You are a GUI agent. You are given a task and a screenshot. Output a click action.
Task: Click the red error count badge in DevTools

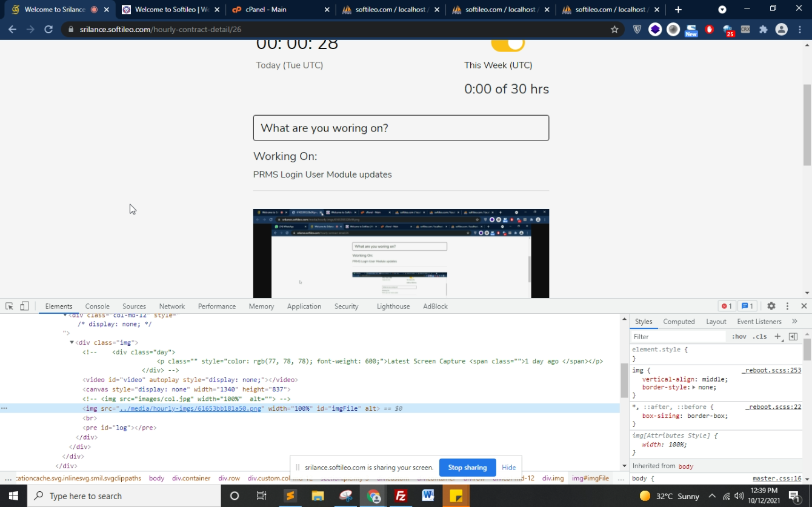[726, 307]
